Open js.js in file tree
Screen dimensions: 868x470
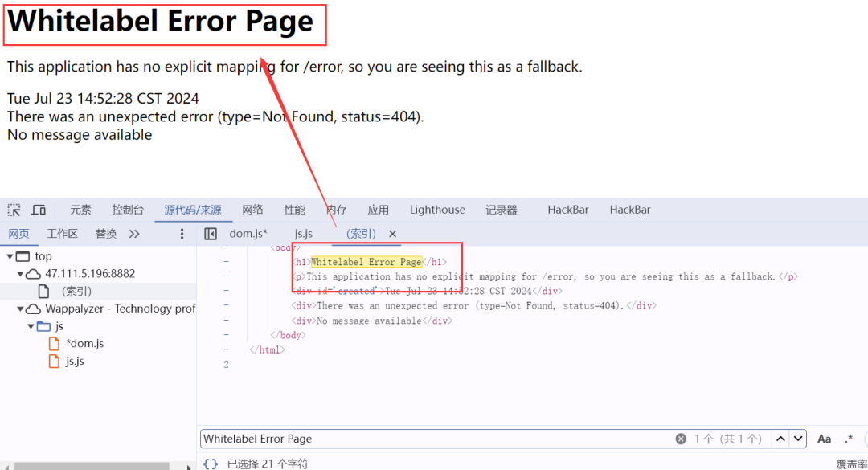coord(75,362)
